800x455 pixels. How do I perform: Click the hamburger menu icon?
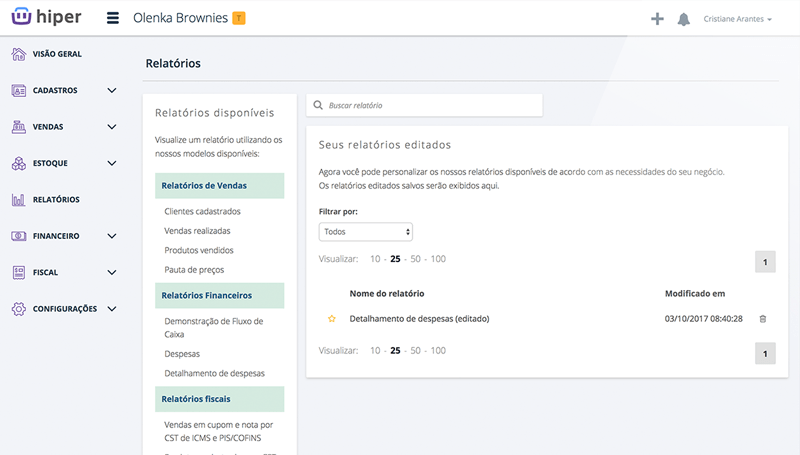pos(112,18)
